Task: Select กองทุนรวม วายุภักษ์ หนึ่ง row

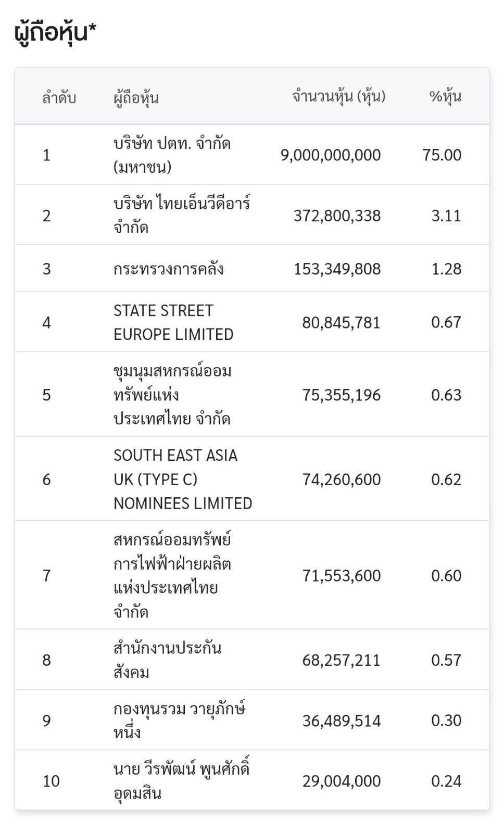Action: tap(252, 720)
